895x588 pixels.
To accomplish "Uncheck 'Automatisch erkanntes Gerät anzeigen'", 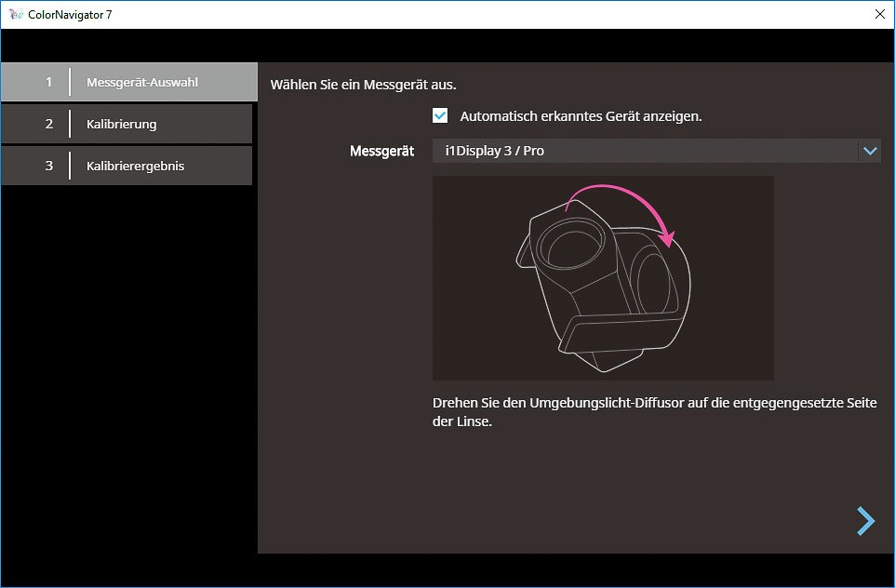I will 440,116.
